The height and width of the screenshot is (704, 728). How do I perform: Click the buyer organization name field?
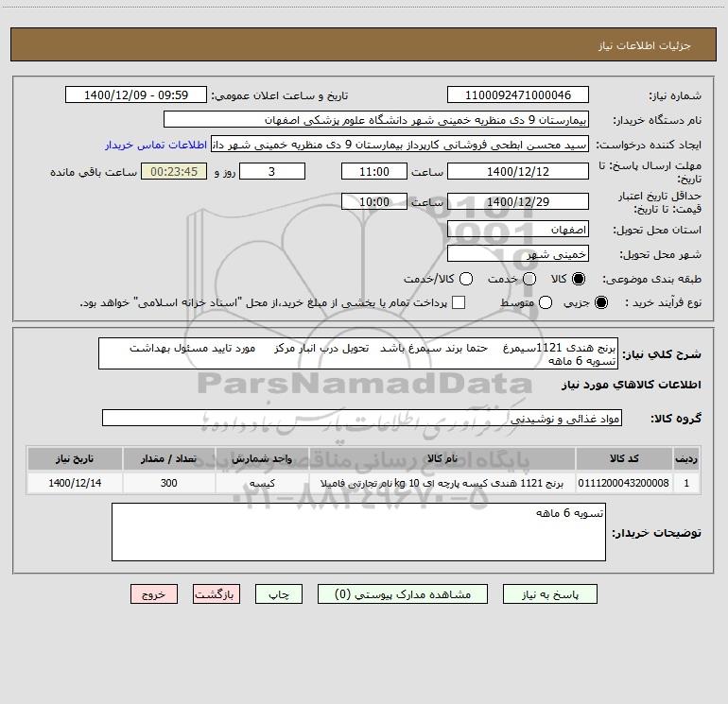coord(376,120)
